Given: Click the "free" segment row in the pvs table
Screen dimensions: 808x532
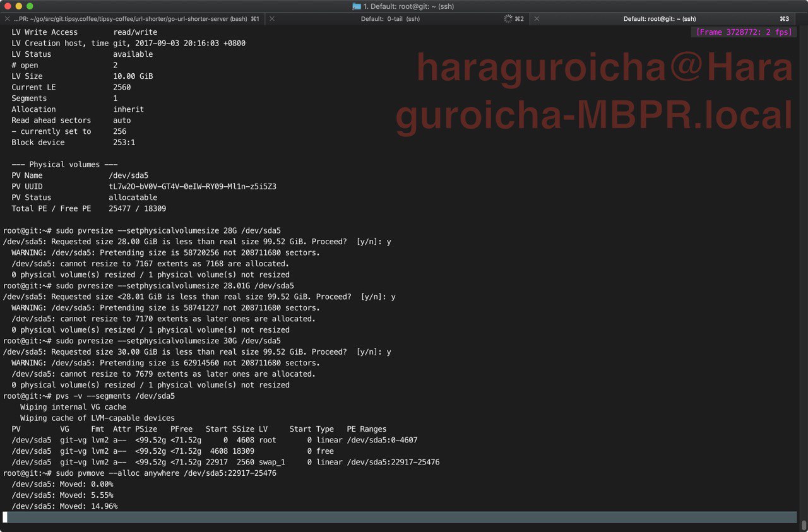Looking at the screenshot, I should pos(173,451).
